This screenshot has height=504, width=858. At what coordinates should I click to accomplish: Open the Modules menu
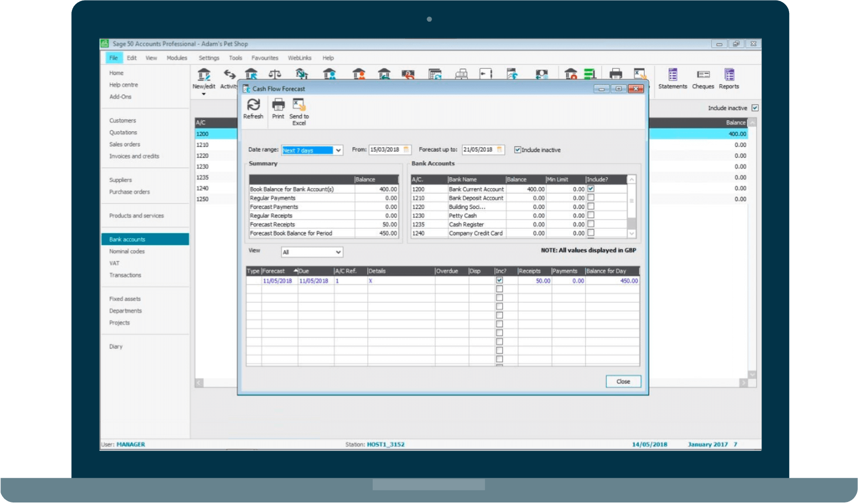(x=177, y=58)
